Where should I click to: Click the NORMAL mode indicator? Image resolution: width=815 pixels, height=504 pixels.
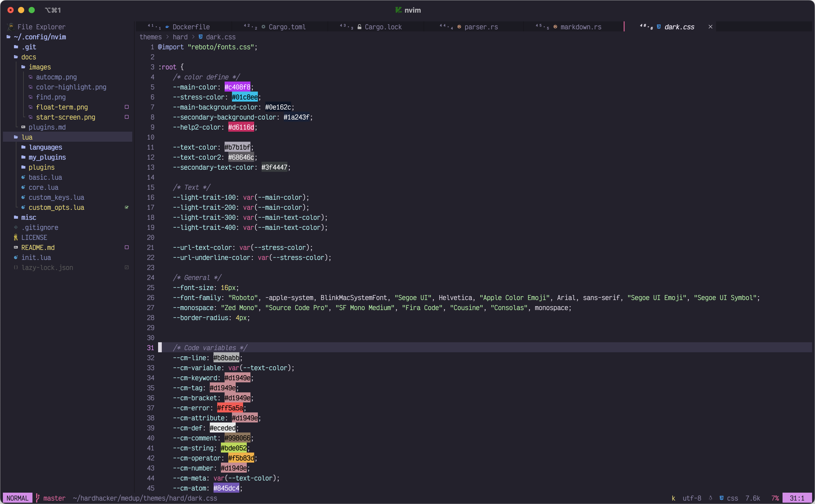(x=17, y=498)
